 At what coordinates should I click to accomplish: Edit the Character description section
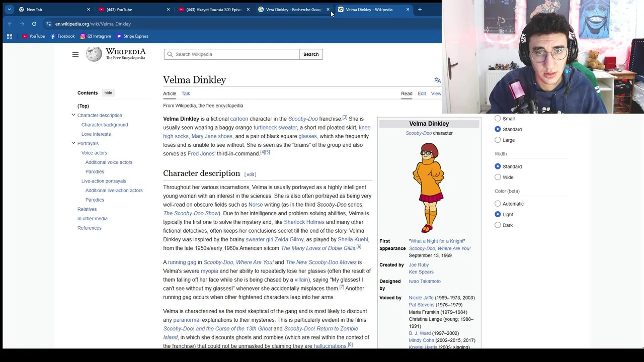pyautogui.click(x=250, y=174)
